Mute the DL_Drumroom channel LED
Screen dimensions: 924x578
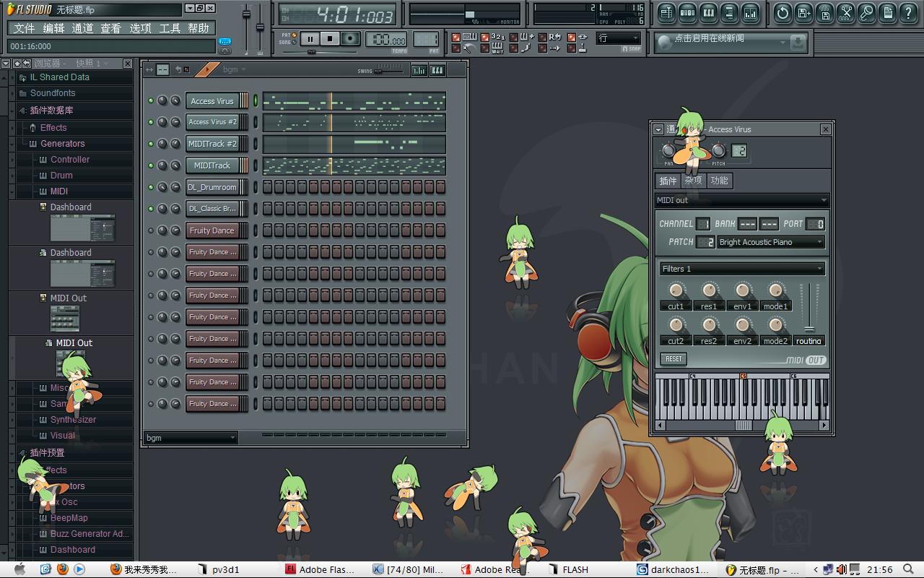(x=151, y=187)
